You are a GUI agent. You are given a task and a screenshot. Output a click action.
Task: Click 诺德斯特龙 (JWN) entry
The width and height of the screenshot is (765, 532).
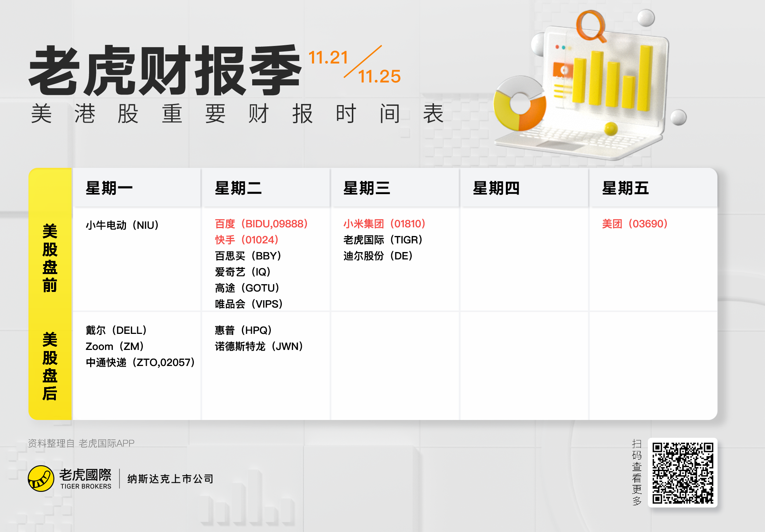[x=259, y=346]
